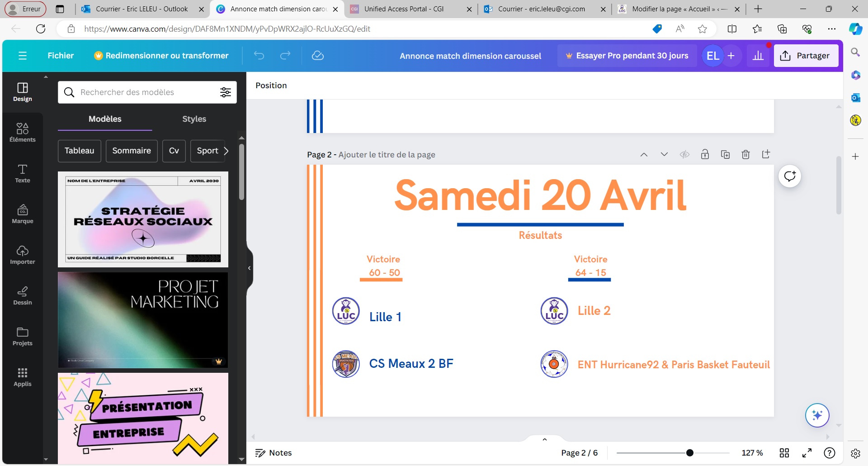Screen dimensions: 868x466
Task: Move Page 2 down with chevron
Action: pos(664,155)
